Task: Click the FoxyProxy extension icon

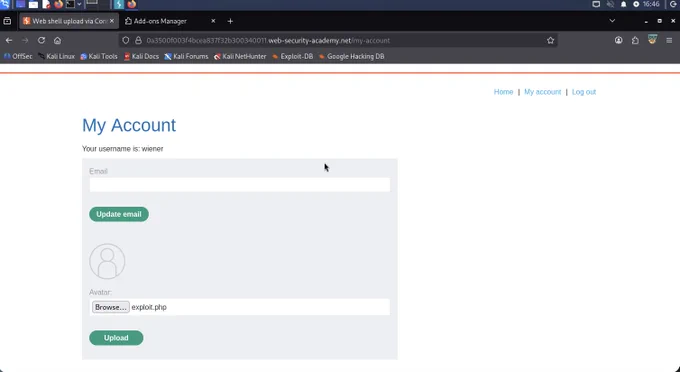Action: [x=652, y=40]
